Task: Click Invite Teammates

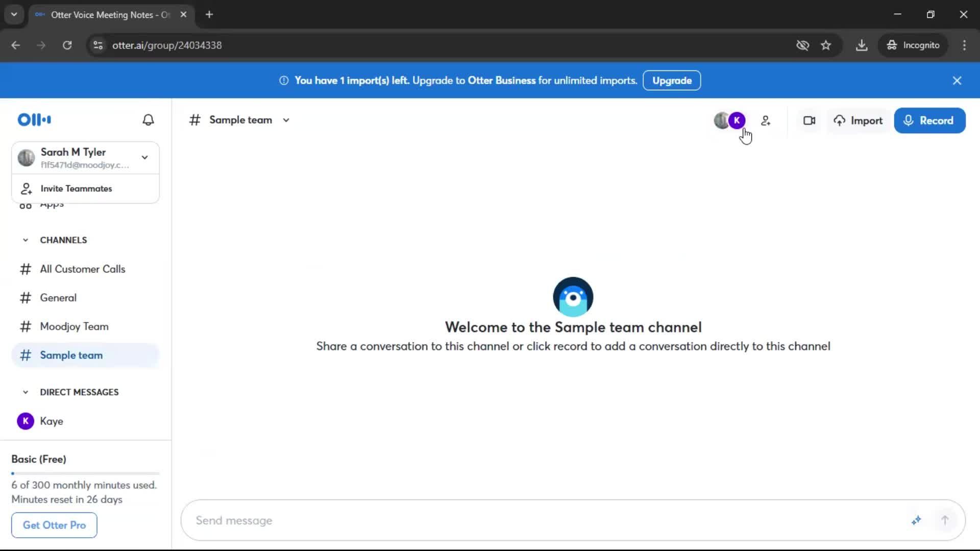Action: point(85,189)
